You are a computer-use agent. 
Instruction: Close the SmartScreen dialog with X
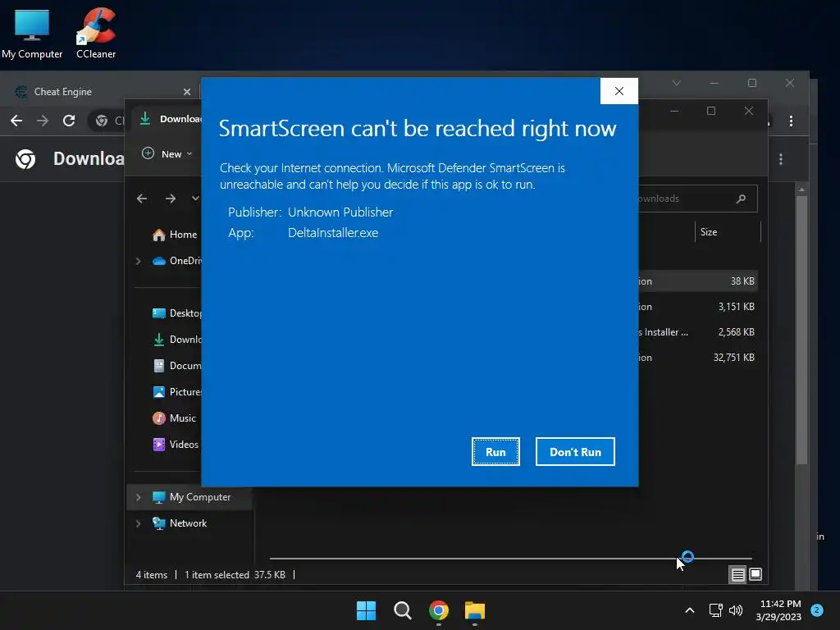[619, 91]
